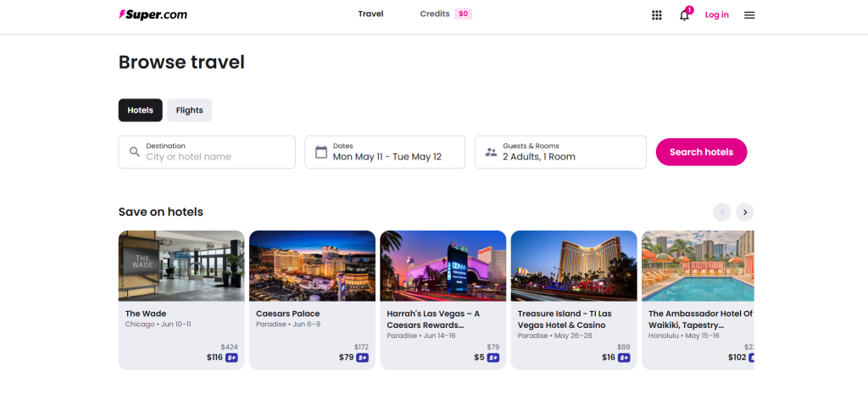The height and width of the screenshot is (411, 868).
Task: Click the $0 credits badge
Action: pos(464,14)
